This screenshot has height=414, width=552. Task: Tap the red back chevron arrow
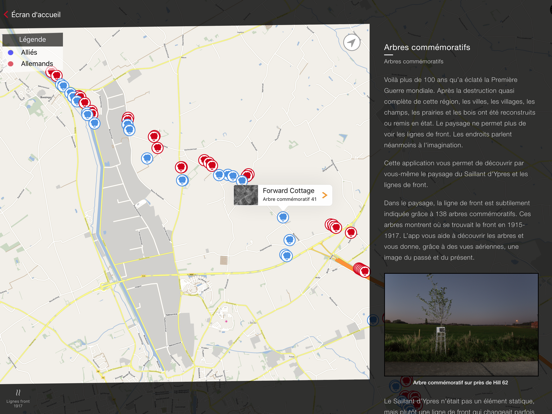(6, 14)
